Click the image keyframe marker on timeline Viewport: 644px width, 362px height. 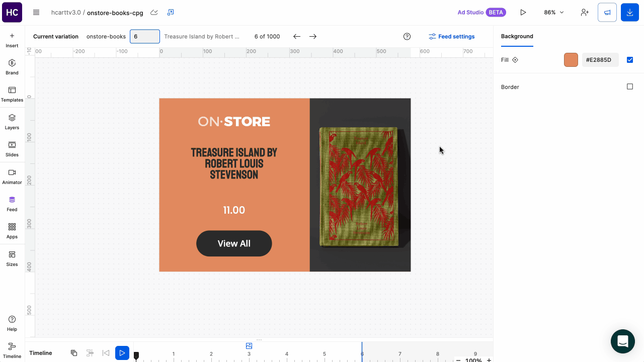pyautogui.click(x=249, y=346)
